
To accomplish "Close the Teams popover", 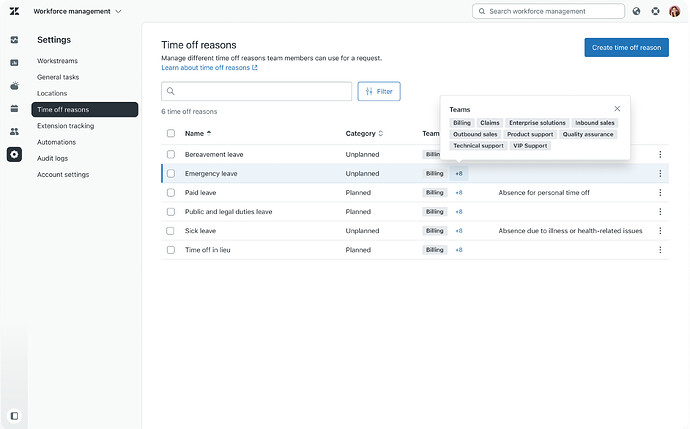I will (x=617, y=109).
